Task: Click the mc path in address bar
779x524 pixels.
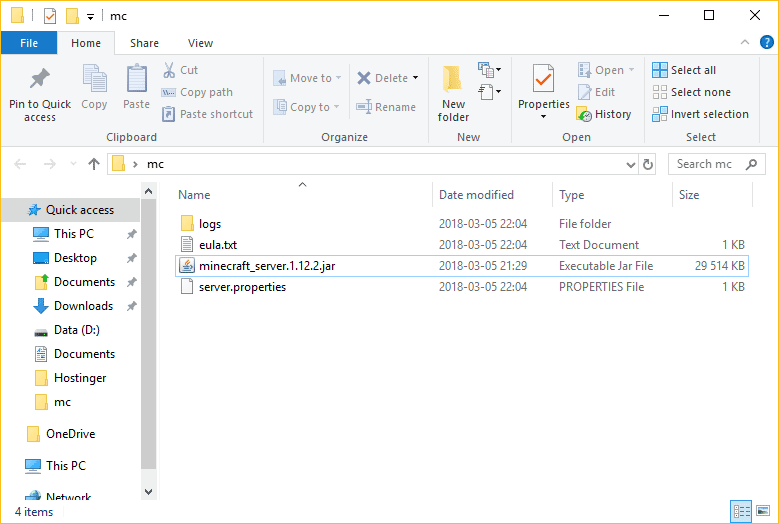Action: [x=156, y=164]
